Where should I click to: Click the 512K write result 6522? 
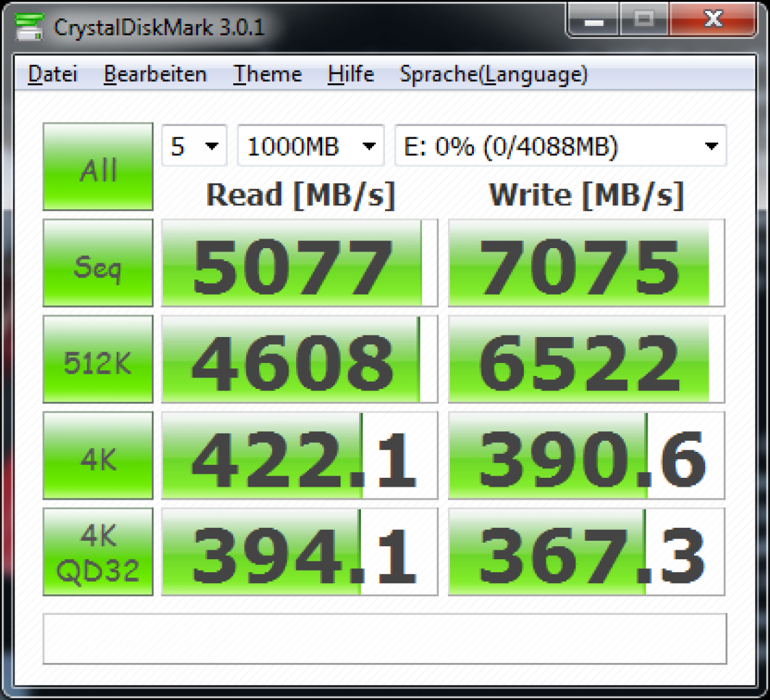click(x=586, y=359)
